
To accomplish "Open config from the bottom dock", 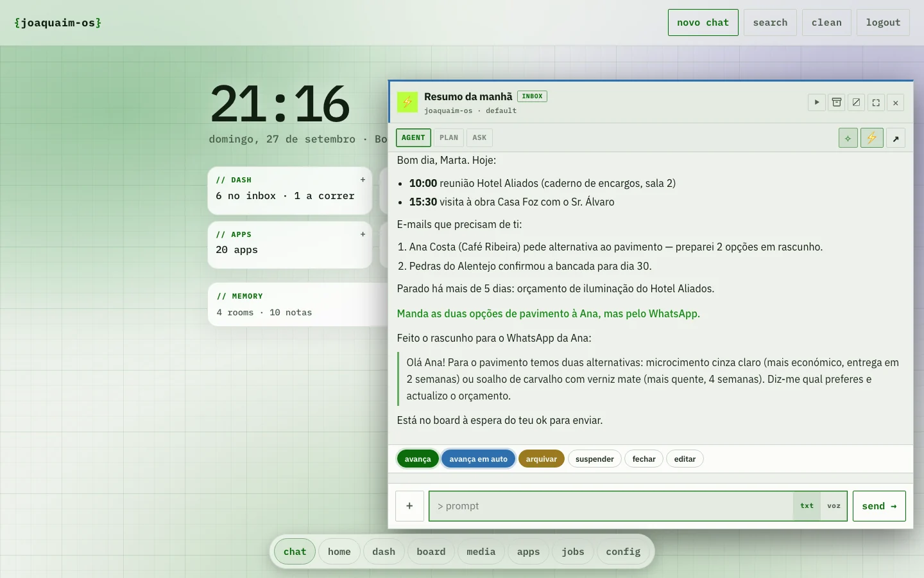I will tap(623, 552).
